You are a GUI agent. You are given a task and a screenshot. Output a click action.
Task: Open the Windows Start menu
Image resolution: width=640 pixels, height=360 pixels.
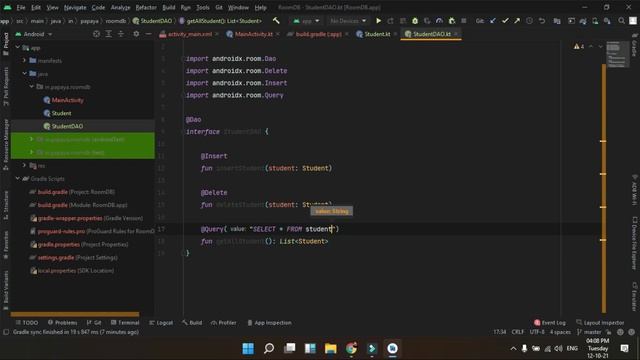[248, 348]
